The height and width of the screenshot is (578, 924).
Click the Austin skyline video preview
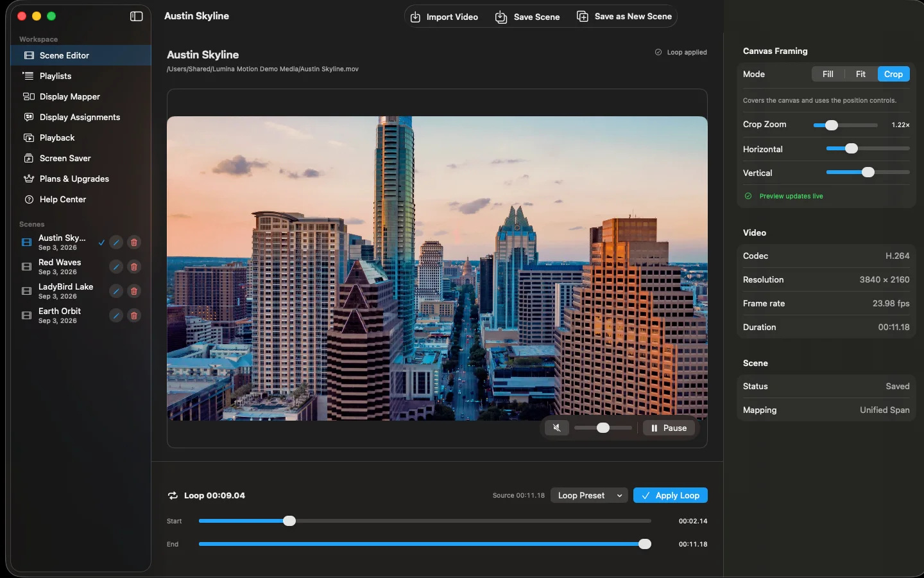point(437,268)
